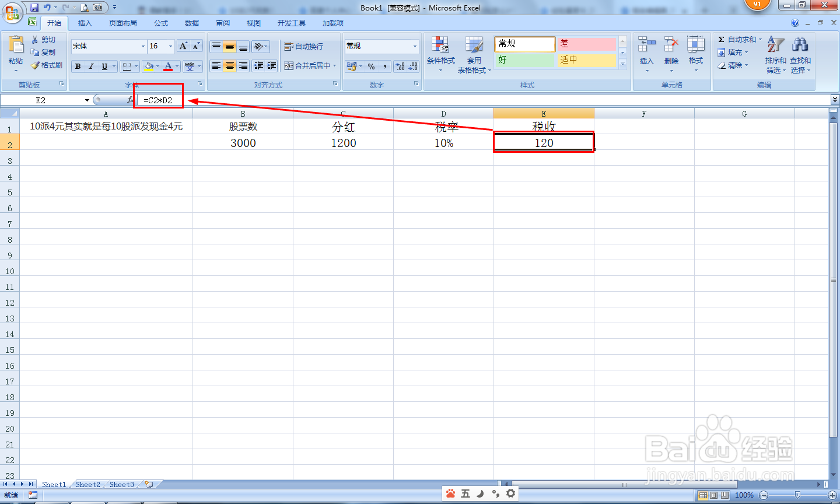Open the number format dropdown (常规)

pyautogui.click(x=415, y=46)
